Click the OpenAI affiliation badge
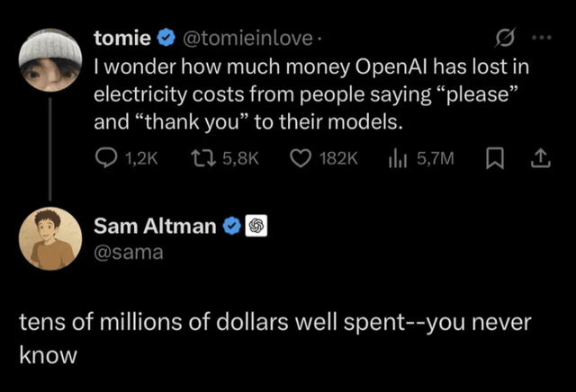 coord(255,227)
